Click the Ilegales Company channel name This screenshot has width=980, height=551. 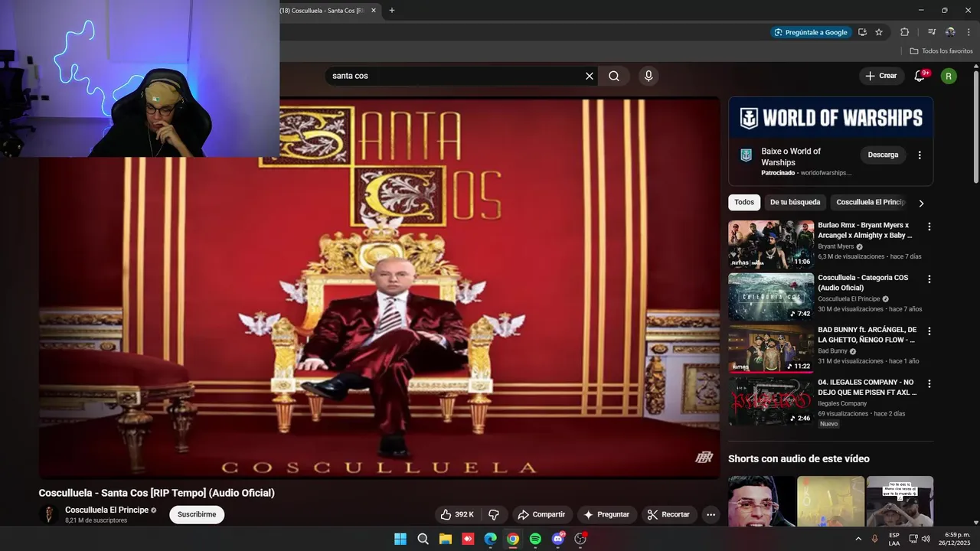[842, 403]
